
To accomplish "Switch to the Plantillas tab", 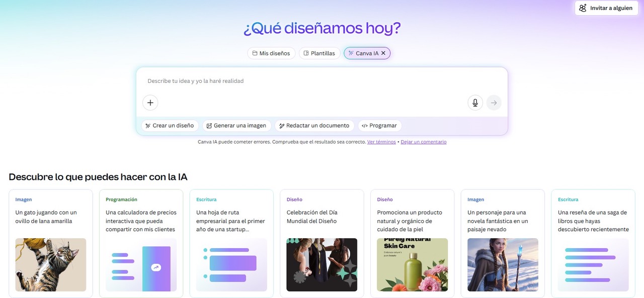I will pyautogui.click(x=319, y=53).
